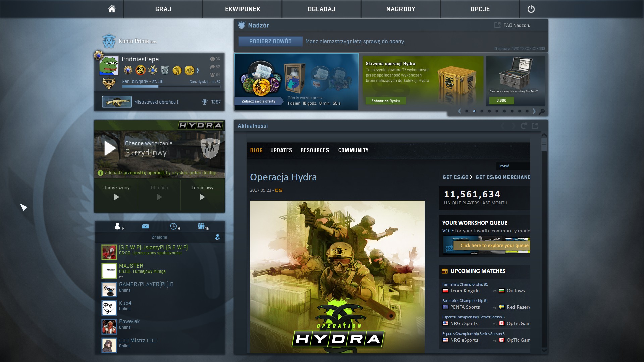
Task: Select friend GAMER/PLAYER(PL):D
Action: click(x=160, y=289)
